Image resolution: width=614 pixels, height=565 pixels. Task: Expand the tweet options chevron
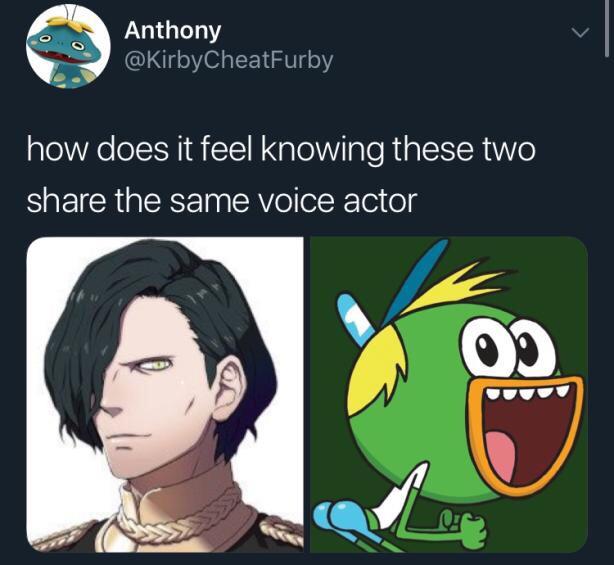click(580, 32)
